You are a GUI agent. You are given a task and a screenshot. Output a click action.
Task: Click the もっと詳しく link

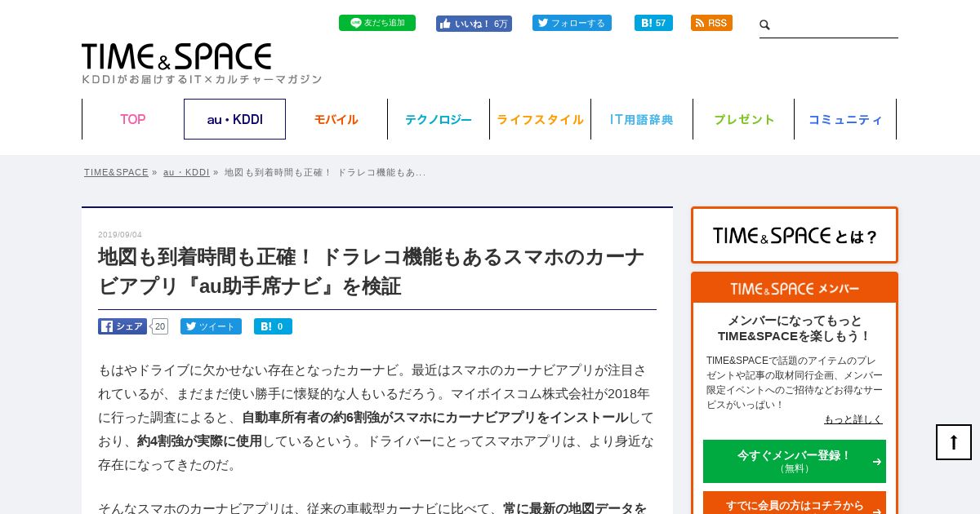853,419
